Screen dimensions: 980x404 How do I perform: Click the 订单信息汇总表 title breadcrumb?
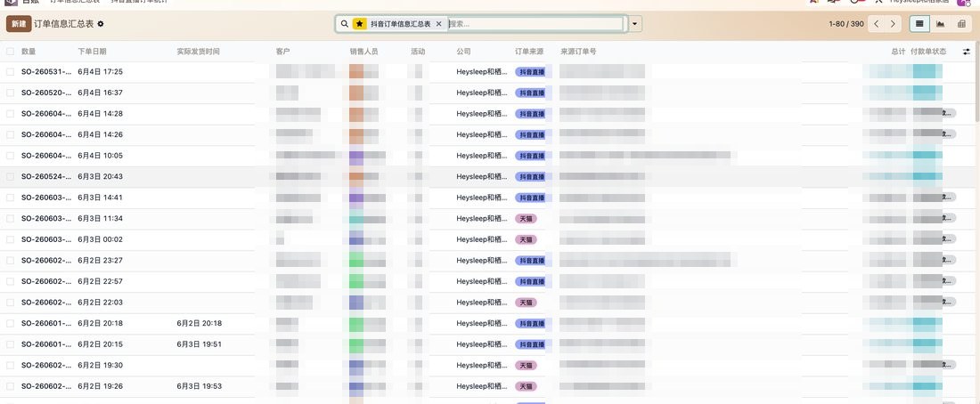(x=64, y=24)
